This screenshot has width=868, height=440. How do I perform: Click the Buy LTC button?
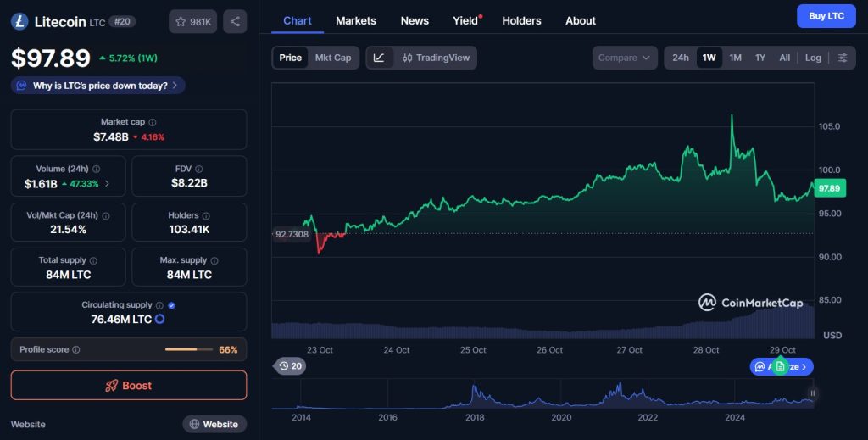[826, 16]
